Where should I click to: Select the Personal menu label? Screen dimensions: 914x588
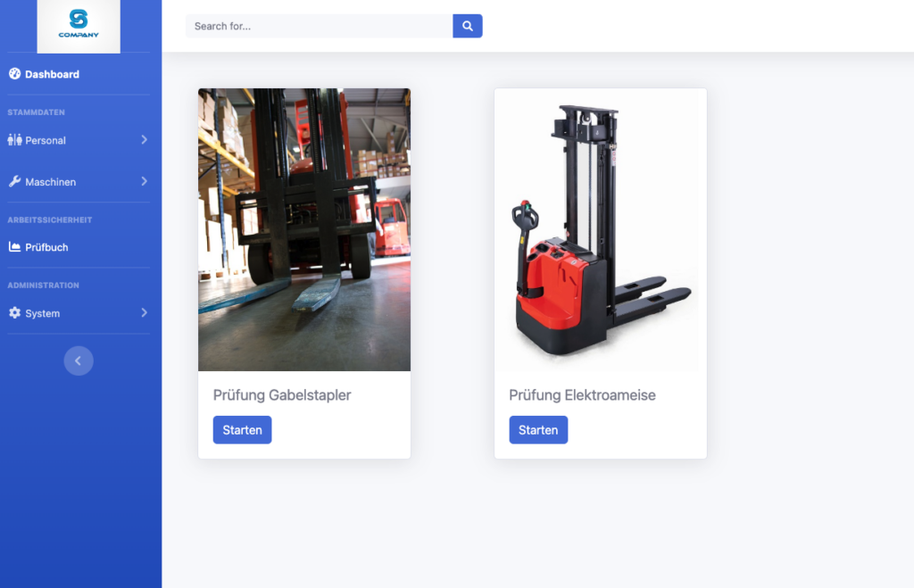pos(46,141)
